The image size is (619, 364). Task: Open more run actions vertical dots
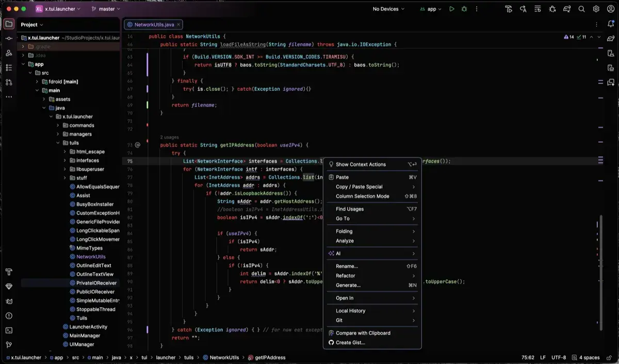pyautogui.click(x=477, y=9)
